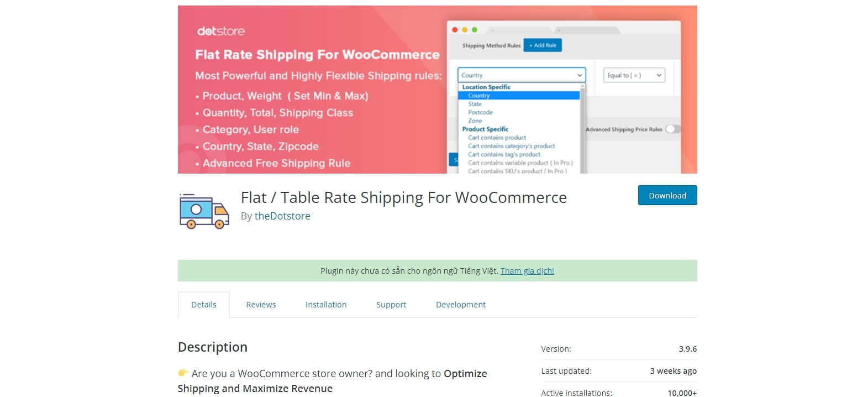This screenshot has height=397, width=868.
Task: Click the 'Version:' label
Action: pos(556,349)
